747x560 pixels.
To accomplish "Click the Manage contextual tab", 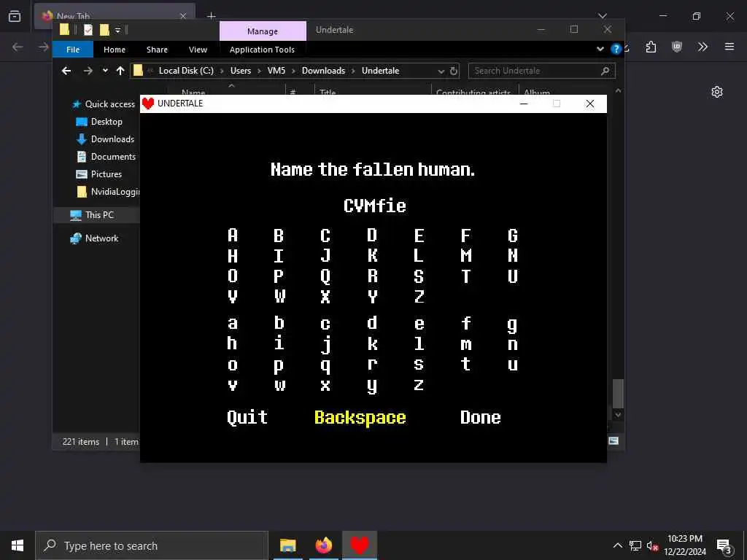I will [263, 31].
